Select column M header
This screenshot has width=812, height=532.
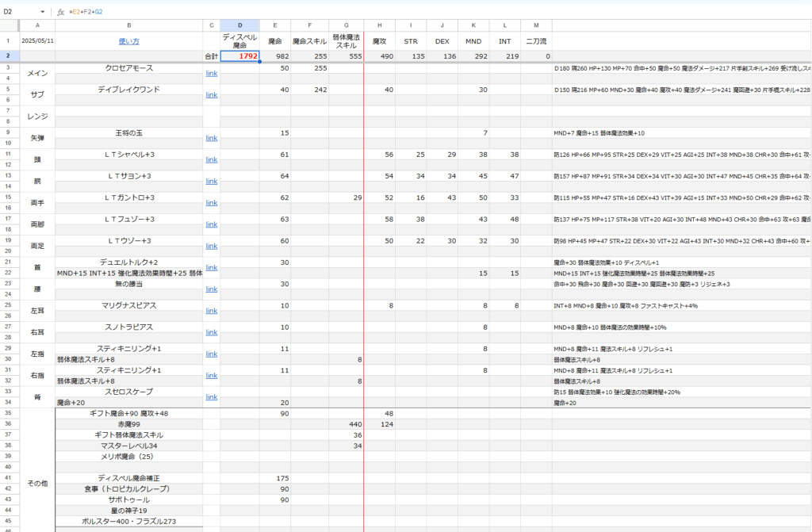[x=536, y=25]
